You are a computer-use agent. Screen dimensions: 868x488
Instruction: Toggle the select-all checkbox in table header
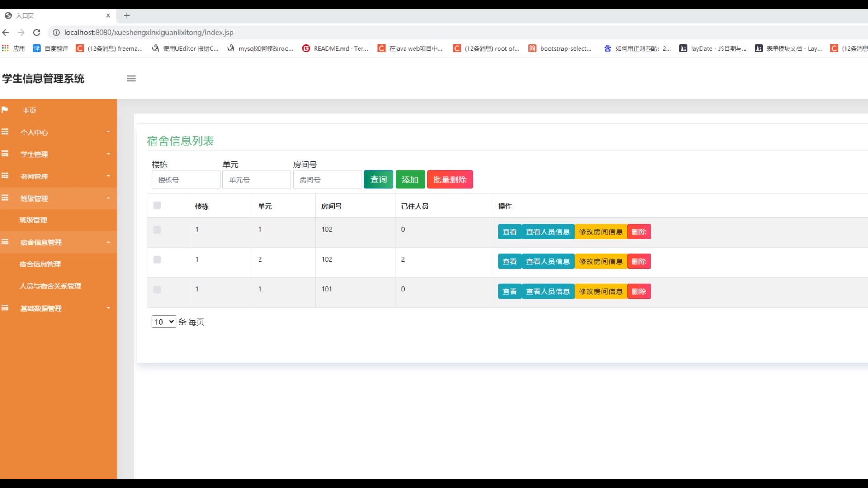tap(157, 206)
